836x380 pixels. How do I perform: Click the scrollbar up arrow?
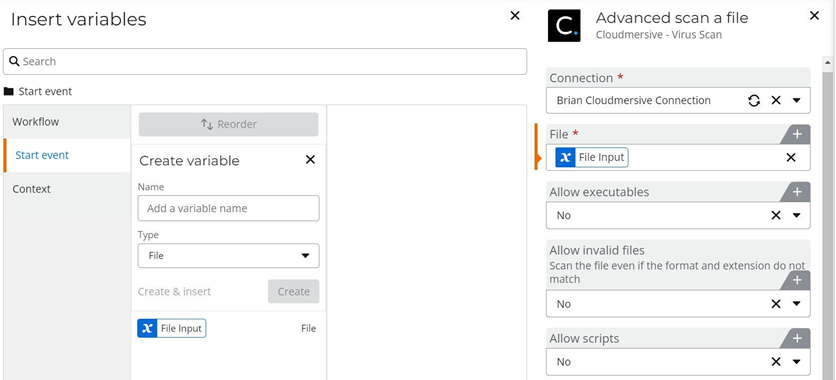[827, 62]
